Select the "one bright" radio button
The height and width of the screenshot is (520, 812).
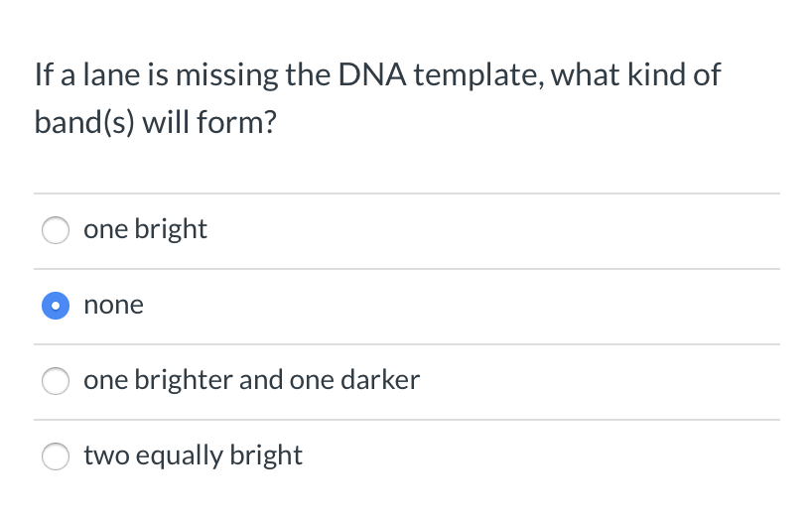pos(56,230)
